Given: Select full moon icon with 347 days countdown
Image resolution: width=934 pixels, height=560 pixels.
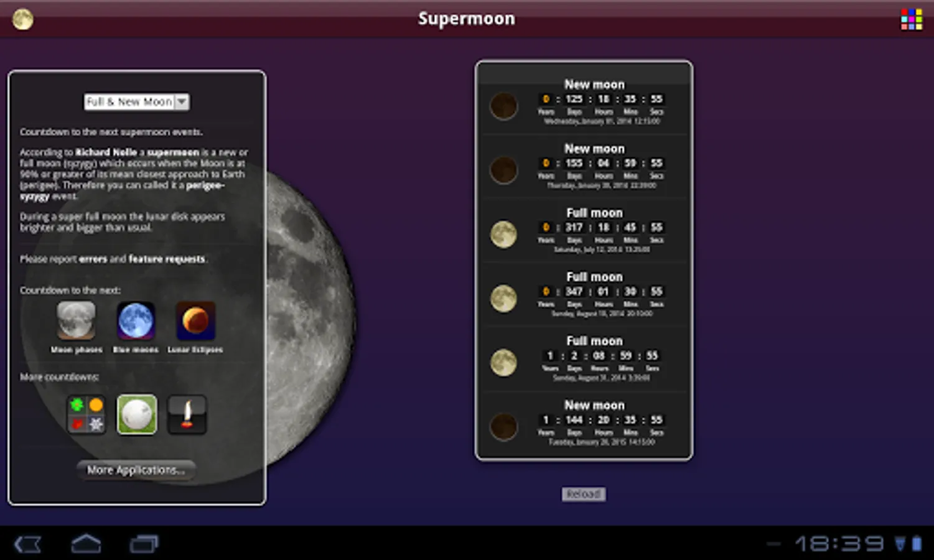Looking at the screenshot, I should click(503, 299).
